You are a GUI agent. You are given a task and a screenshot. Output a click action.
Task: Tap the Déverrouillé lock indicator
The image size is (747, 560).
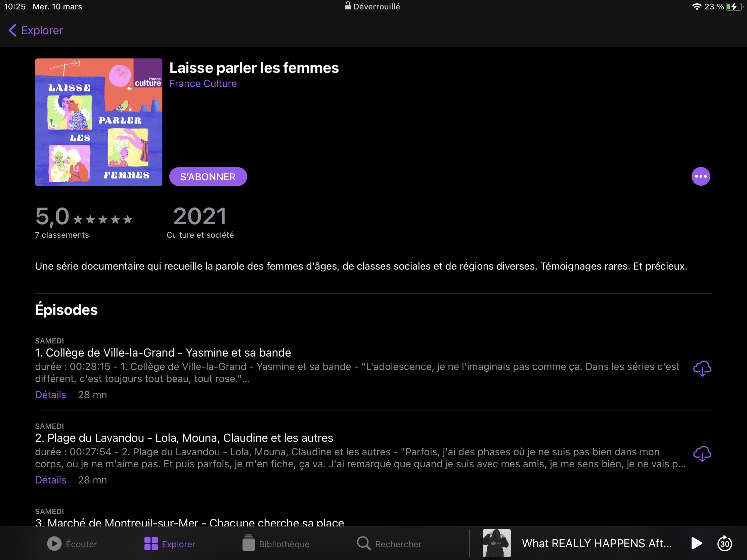tap(372, 6)
